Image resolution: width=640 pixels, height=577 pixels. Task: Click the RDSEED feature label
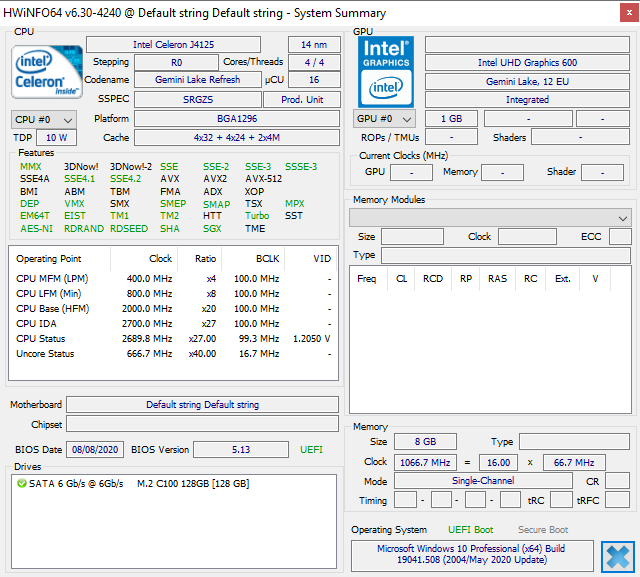[129, 229]
